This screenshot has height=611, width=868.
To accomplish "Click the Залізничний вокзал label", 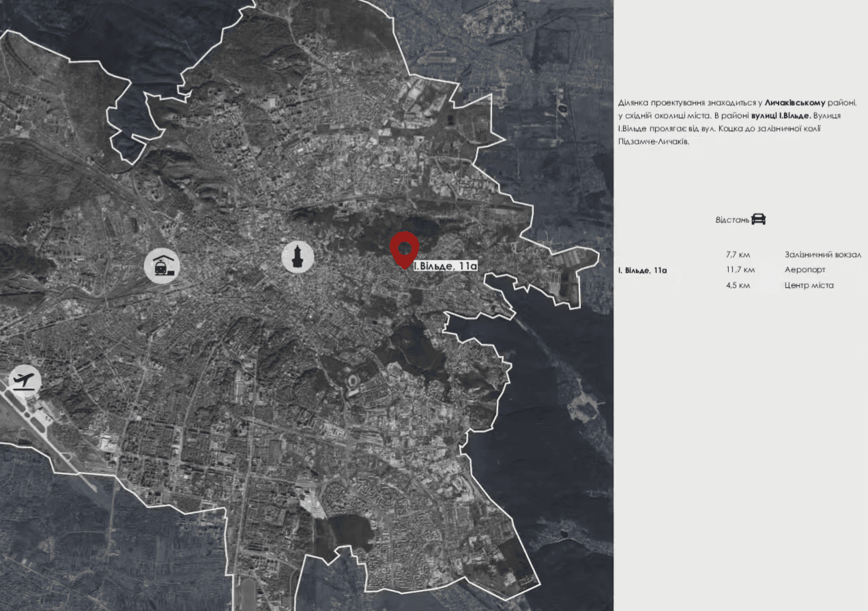I will [x=823, y=254].
